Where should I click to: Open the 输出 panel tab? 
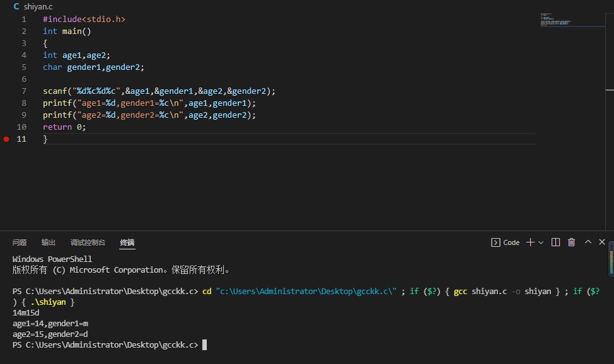(x=49, y=242)
